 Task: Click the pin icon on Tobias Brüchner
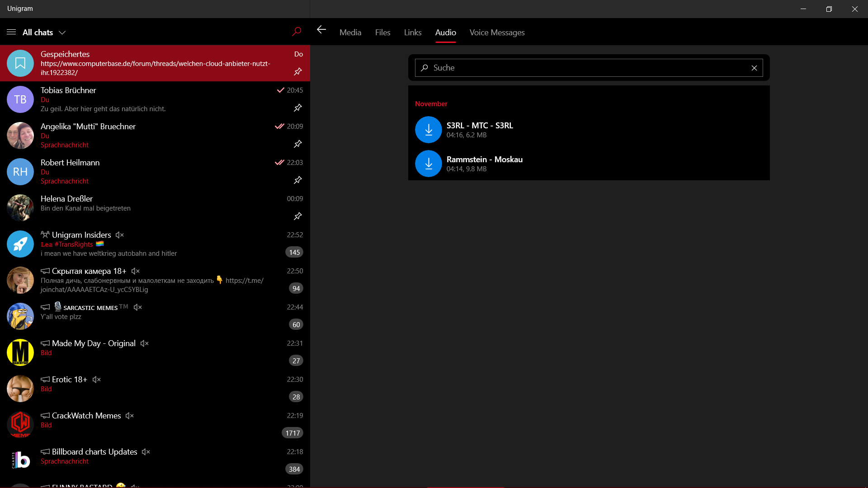[x=298, y=108]
